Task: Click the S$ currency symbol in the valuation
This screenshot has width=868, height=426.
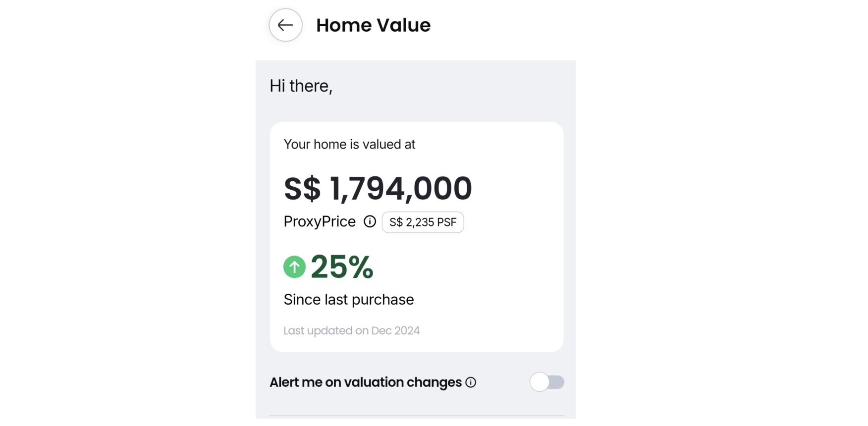Action: [x=302, y=189]
